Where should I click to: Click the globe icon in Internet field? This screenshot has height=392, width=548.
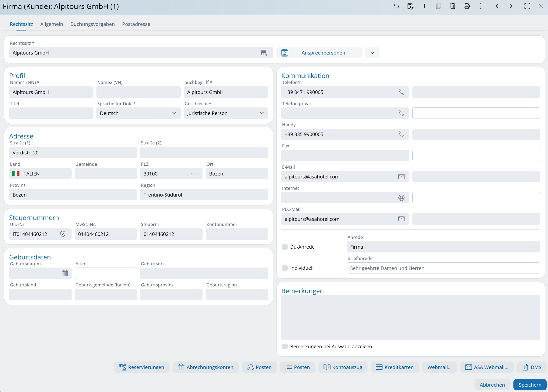point(401,198)
